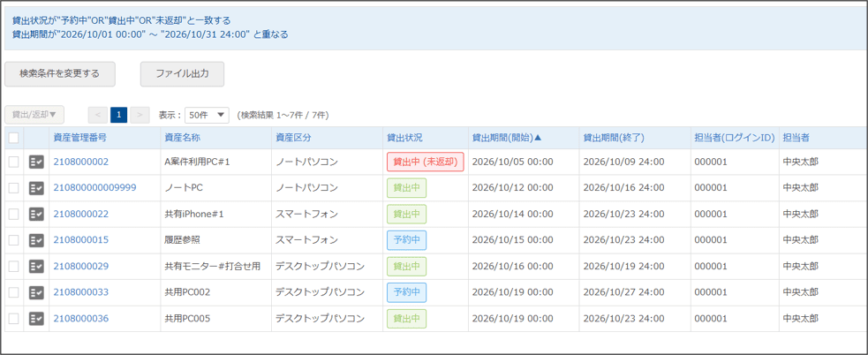The height and width of the screenshot is (355, 868).
Task: Toggle the select-all checkbox in table header
Action: (x=14, y=138)
